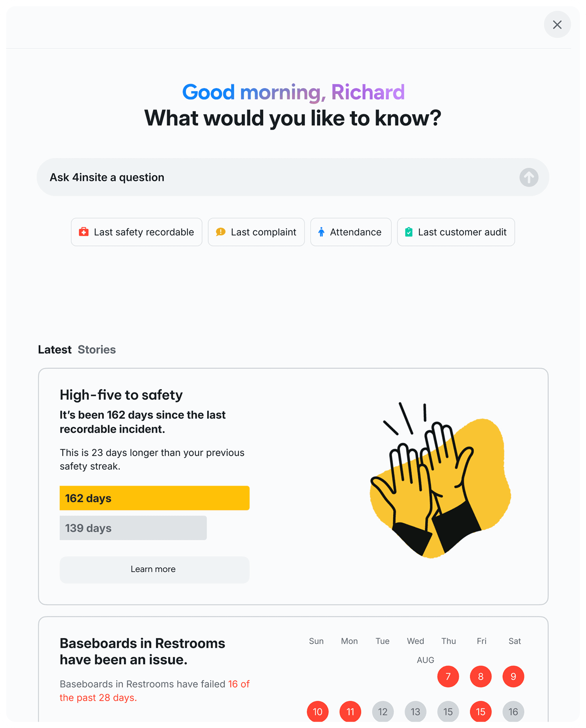The image size is (586, 728).
Task: Click the yellow 162 days bar
Action: tap(154, 498)
